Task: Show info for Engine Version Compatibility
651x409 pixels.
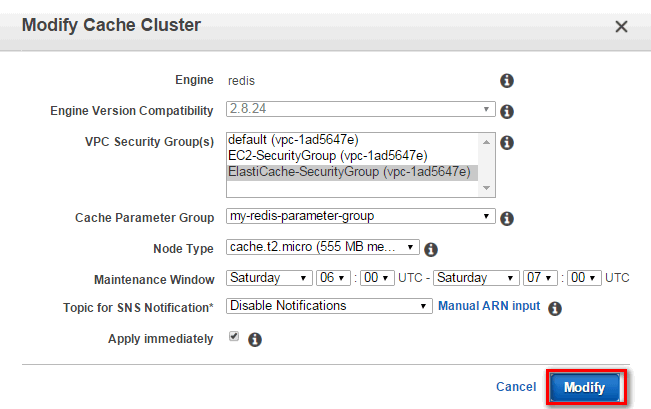Action: coord(507,111)
